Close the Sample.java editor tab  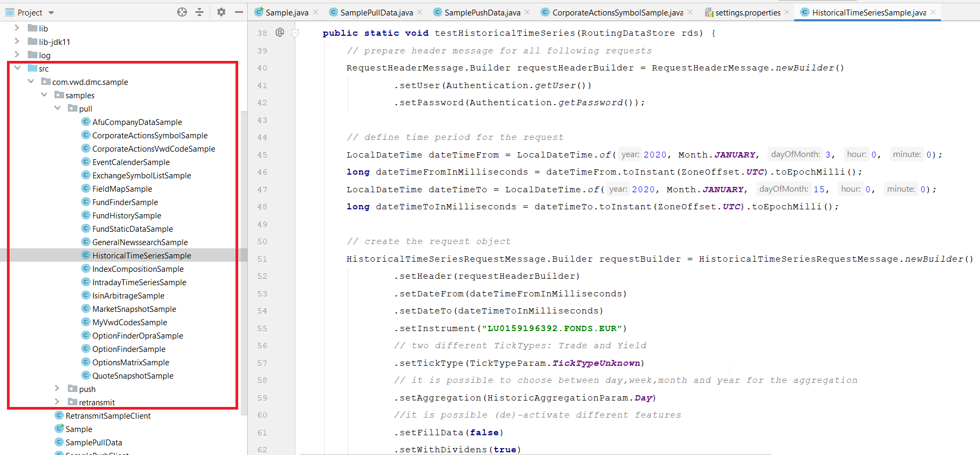click(316, 12)
